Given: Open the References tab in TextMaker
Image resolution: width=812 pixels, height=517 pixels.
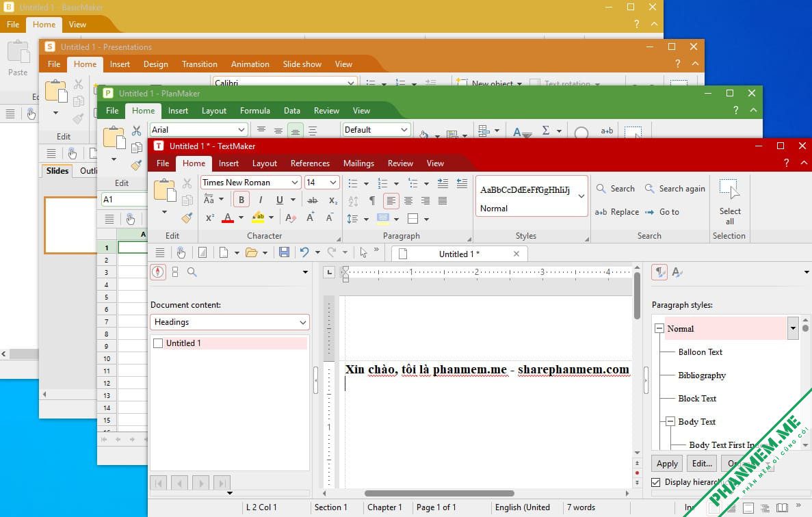Looking at the screenshot, I should 310,163.
